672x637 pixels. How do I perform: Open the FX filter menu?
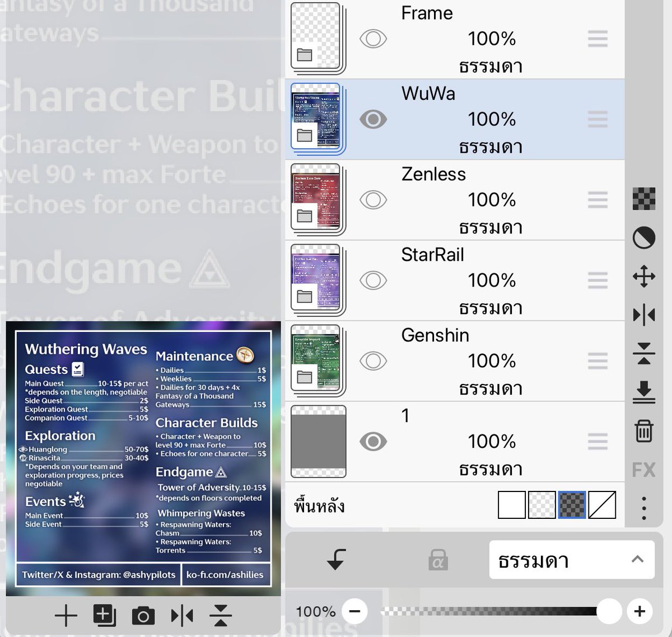pyautogui.click(x=644, y=470)
